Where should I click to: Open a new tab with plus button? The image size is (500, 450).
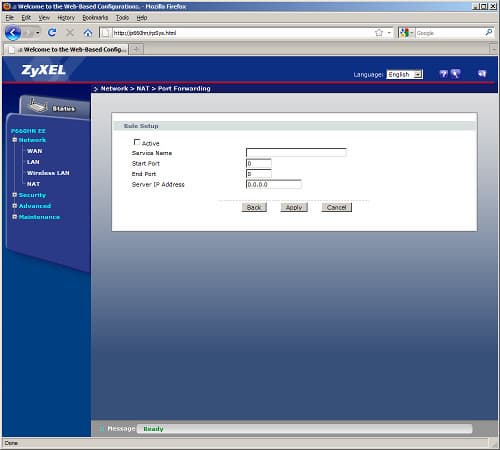point(136,49)
